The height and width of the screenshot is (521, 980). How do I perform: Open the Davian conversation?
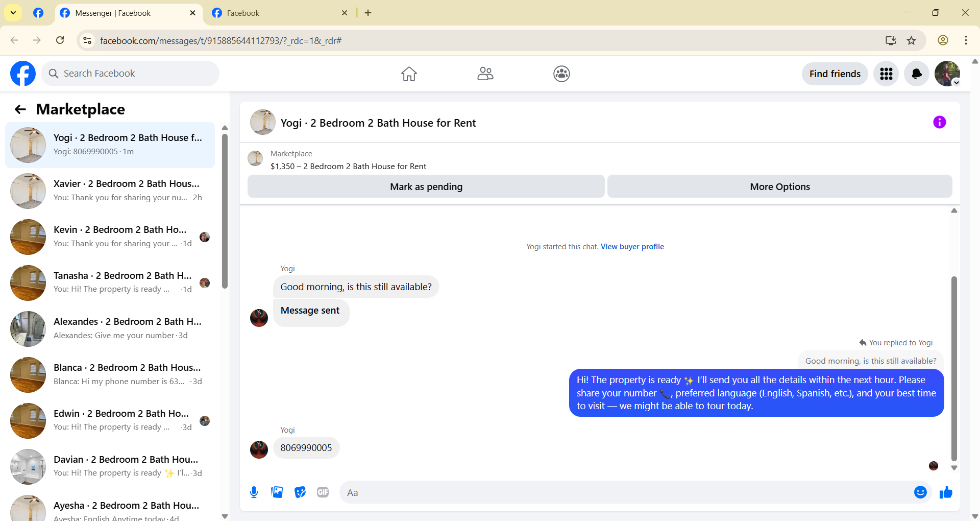pyautogui.click(x=110, y=467)
